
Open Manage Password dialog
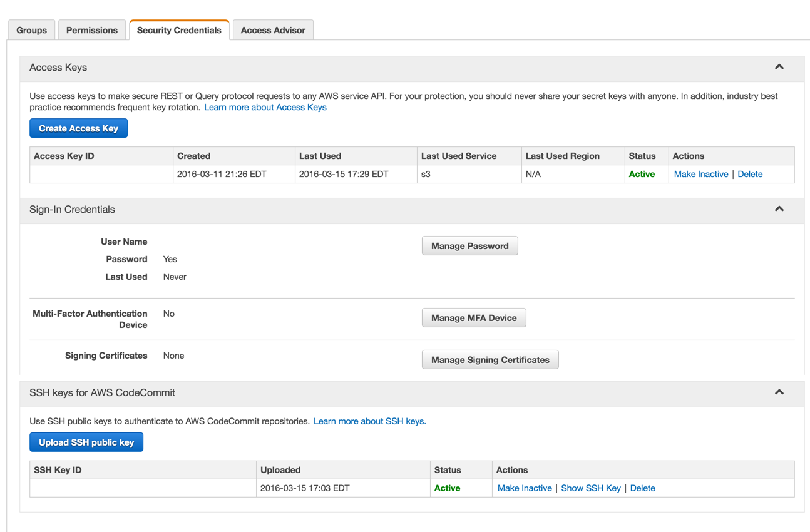pos(469,246)
